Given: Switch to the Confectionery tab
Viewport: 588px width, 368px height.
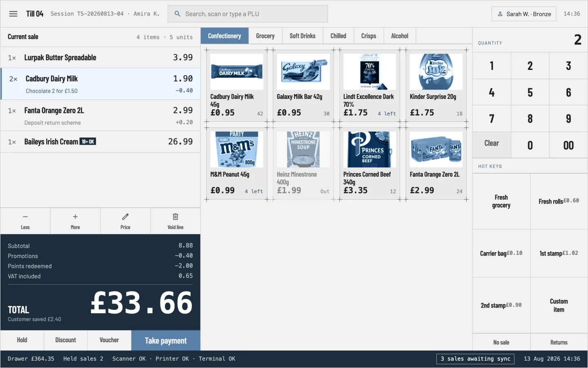Looking at the screenshot, I should [x=225, y=36].
